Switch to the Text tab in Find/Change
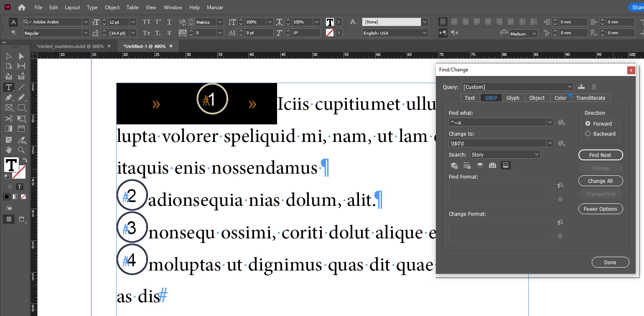Screen dimensions: 644x316 470,98
